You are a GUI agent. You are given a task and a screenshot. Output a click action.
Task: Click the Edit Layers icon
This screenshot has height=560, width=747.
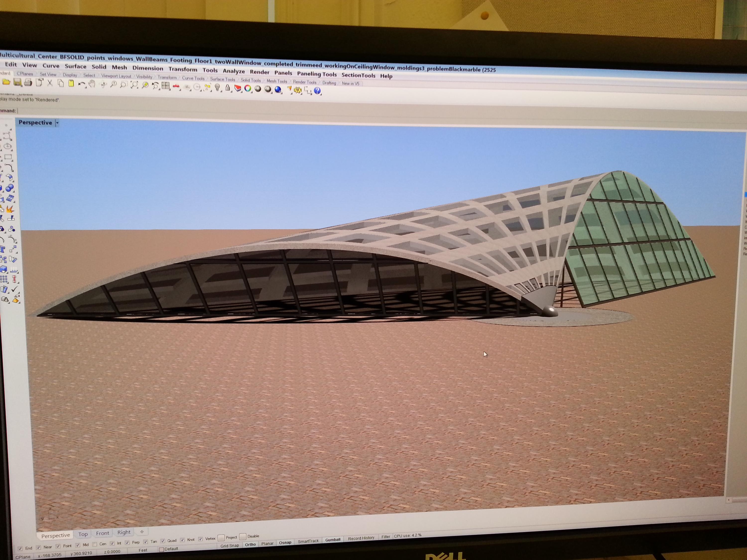238,88
